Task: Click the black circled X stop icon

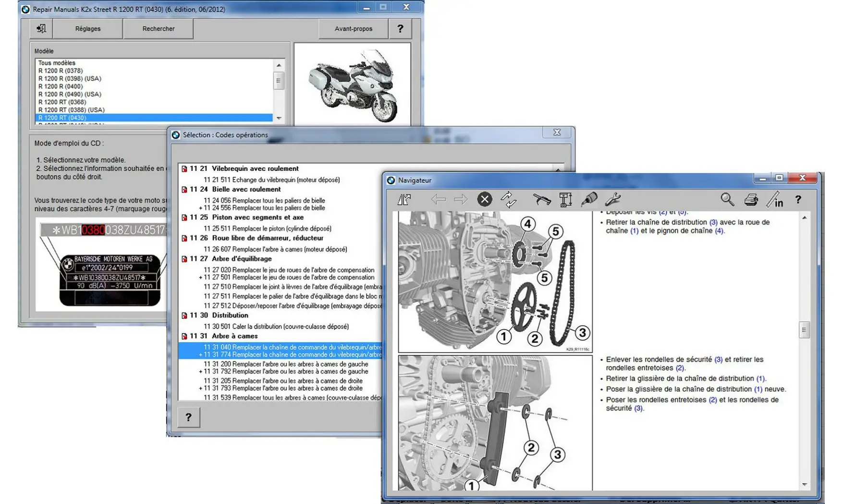Action: (x=484, y=199)
